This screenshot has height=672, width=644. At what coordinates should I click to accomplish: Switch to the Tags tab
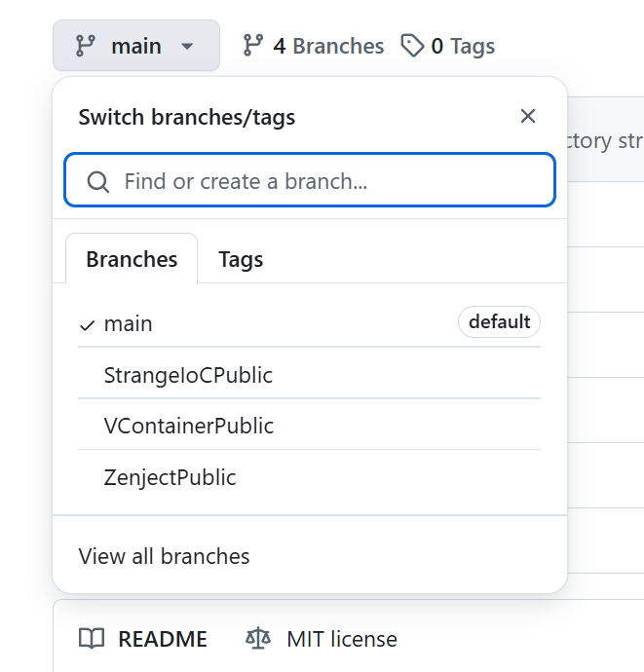point(241,259)
